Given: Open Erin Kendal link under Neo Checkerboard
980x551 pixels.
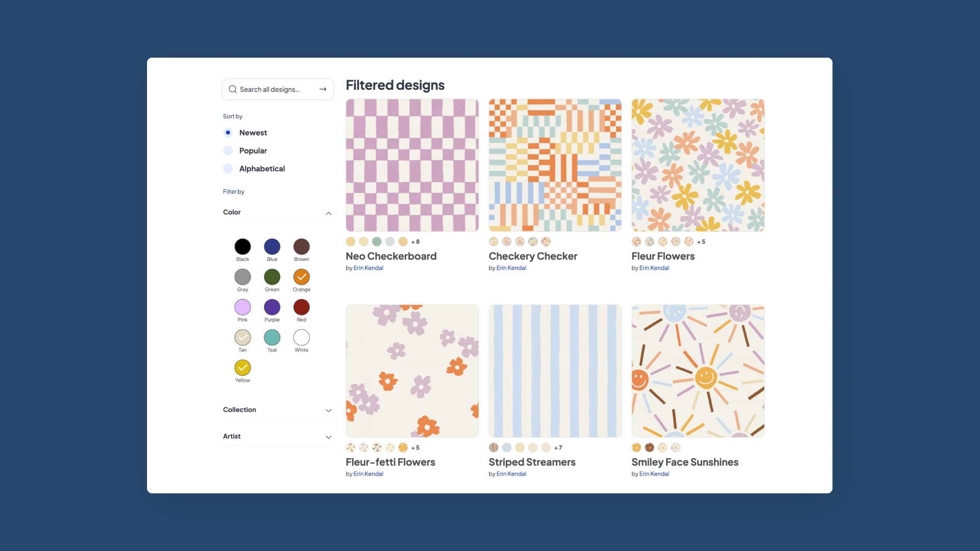Looking at the screenshot, I should pyautogui.click(x=369, y=268).
